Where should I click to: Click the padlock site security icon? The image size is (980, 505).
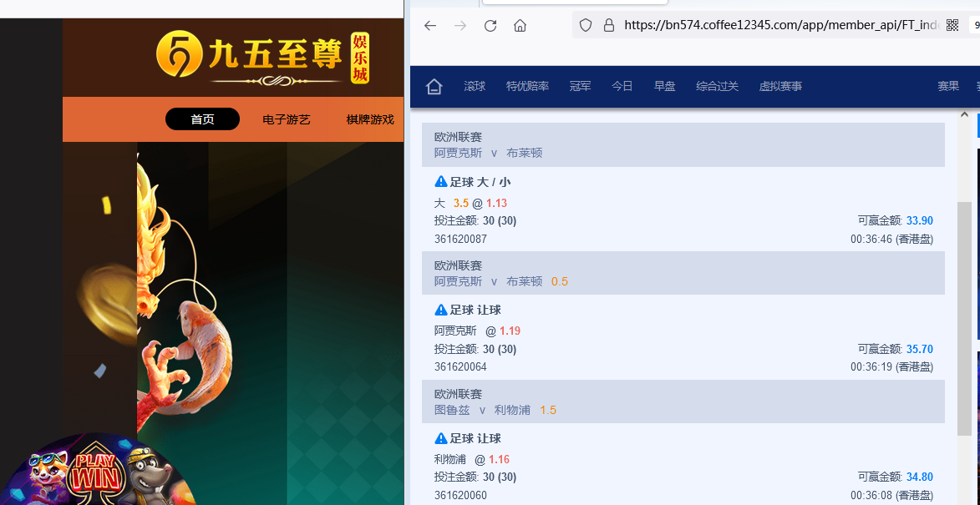coord(608,25)
